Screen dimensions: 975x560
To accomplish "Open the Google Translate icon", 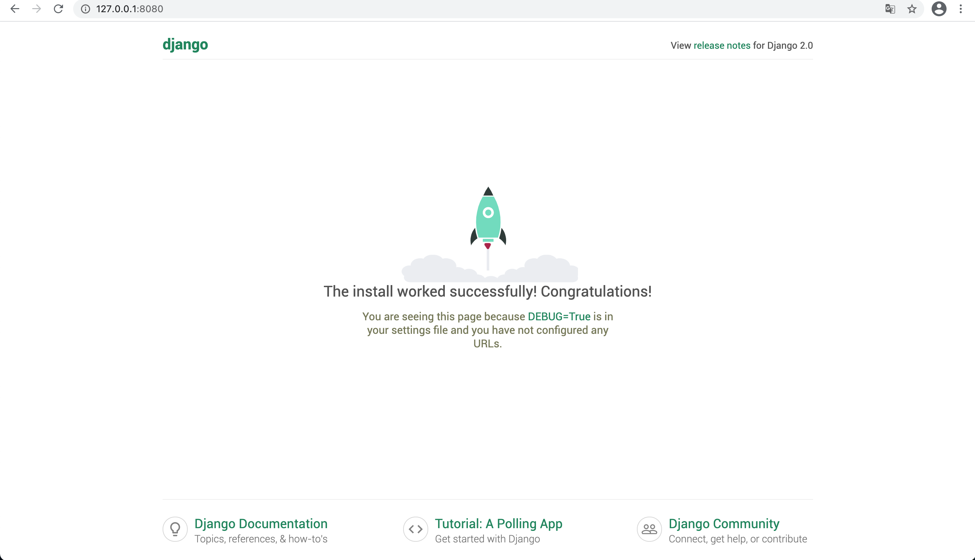I will [890, 9].
